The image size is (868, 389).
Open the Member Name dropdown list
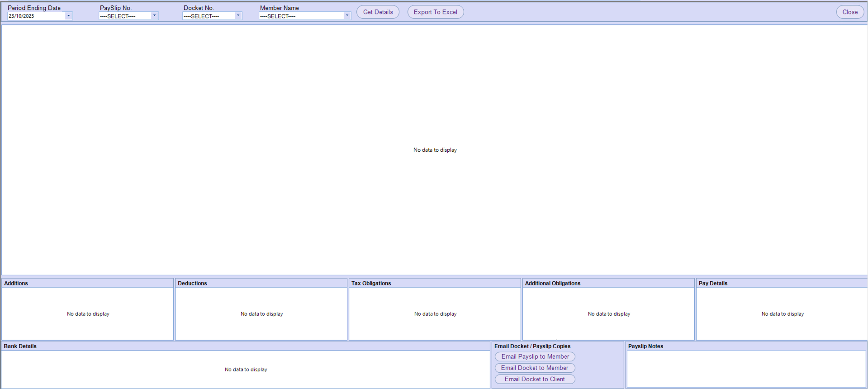347,16
